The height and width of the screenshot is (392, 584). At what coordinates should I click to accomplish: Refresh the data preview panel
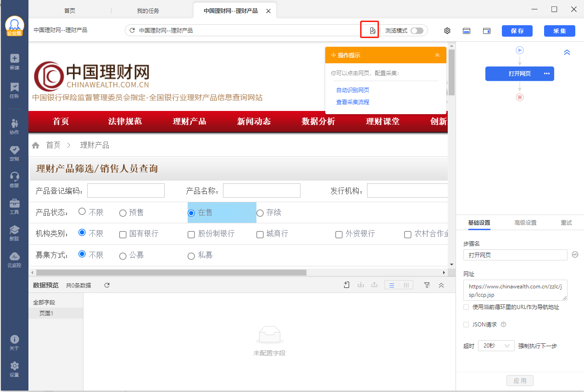(x=107, y=285)
